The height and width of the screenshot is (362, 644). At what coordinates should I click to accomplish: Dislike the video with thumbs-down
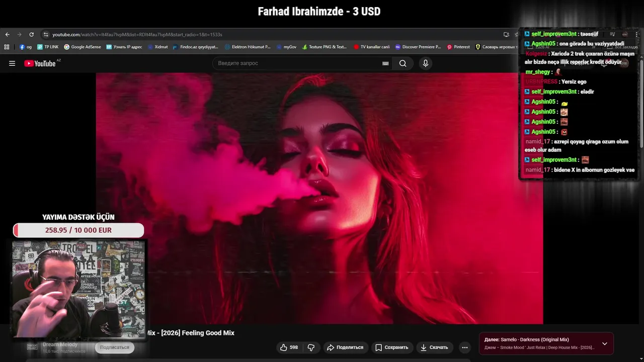[x=311, y=347]
